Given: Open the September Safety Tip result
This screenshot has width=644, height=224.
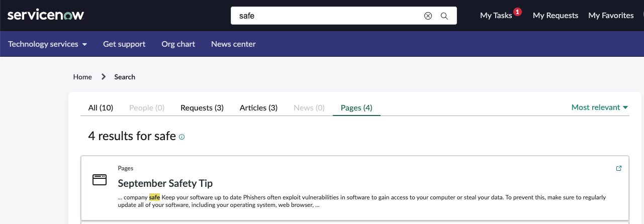Looking at the screenshot, I should tap(165, 183).
